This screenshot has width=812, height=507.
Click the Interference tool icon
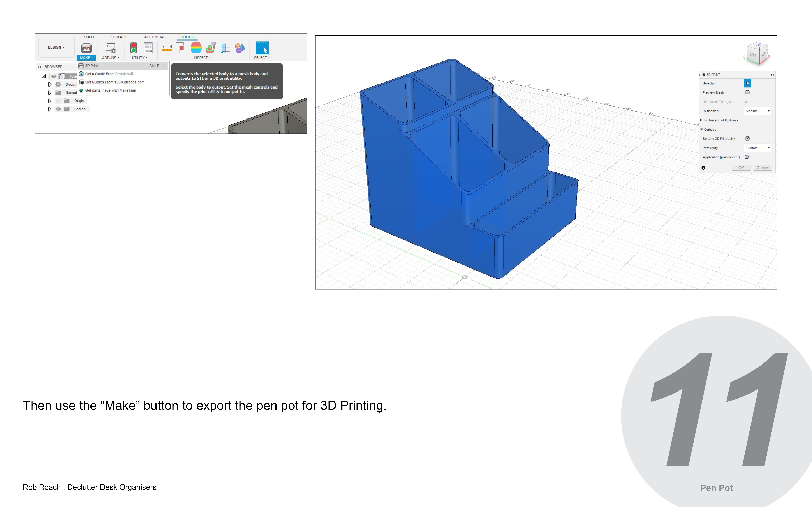point(181,48)
